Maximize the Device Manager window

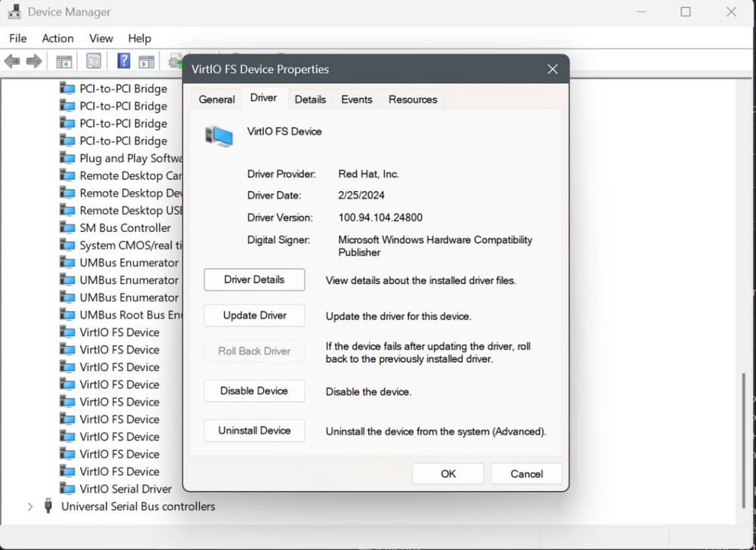point(685,12)
